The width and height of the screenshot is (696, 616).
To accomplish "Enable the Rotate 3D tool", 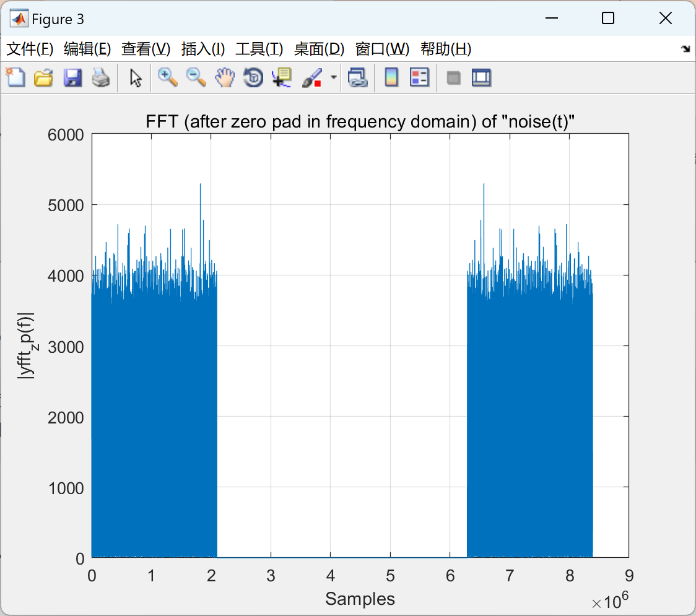I will (x=253, y=77).
